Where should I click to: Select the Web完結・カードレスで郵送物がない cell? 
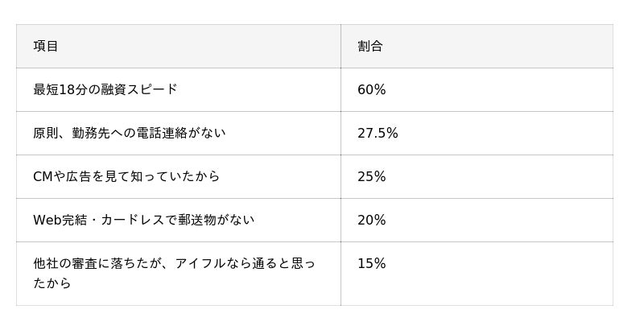[x=144, y=220]
